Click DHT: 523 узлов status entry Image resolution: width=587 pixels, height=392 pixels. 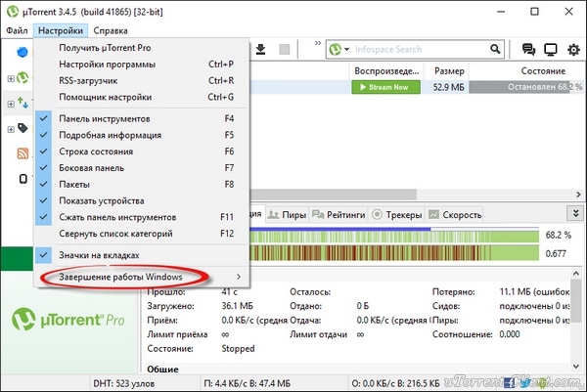[x=124, y=383]
